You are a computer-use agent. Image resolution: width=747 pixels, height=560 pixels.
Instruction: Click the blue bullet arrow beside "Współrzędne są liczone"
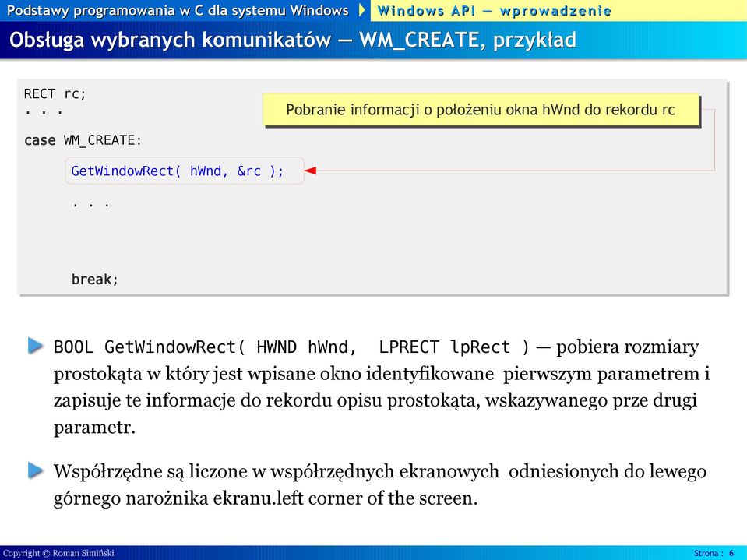[x=35, y=470]
